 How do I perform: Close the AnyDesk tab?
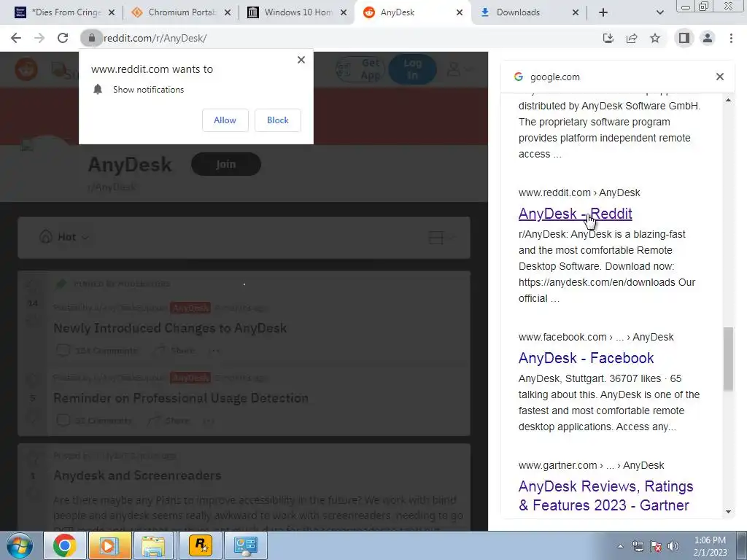coord(460,12)
